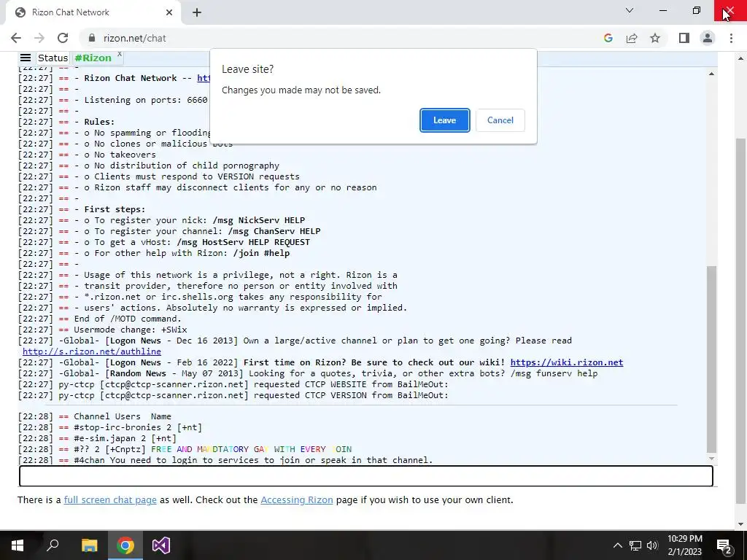Close the #Rizon channel tab

tap(120, 54)
